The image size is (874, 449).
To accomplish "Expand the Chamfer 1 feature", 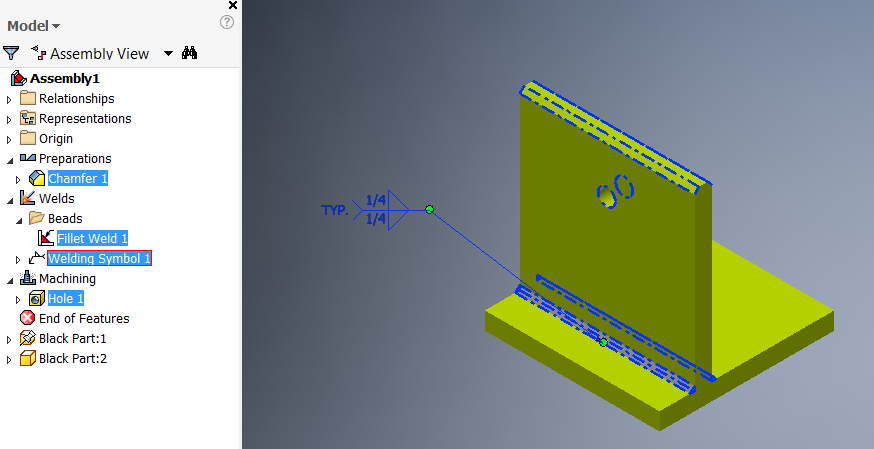I will 18,180.
